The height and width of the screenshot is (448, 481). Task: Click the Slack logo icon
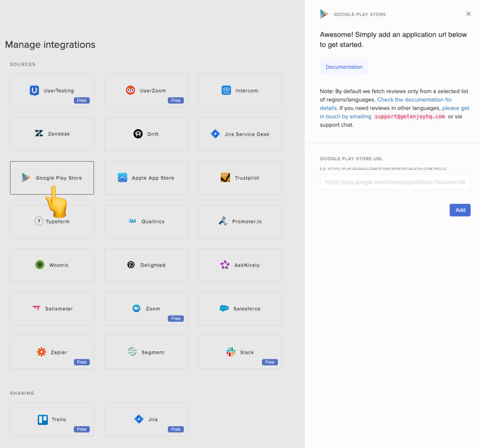click(231, 352)
